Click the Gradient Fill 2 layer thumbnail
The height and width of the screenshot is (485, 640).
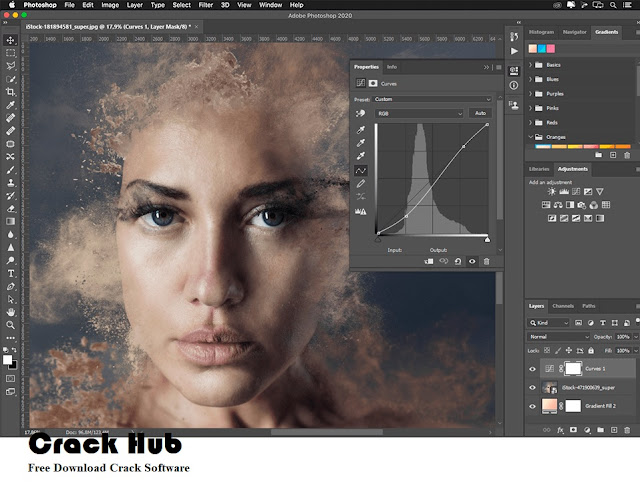(x=549, y=406)
